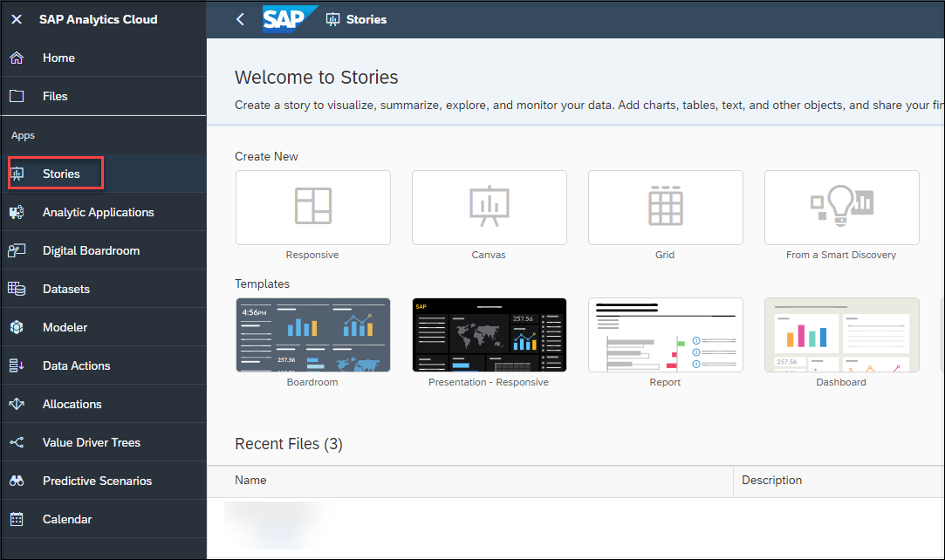This screenshot has width=945, height=560.
Task: Click the Analytic Applications puzzle icon
Action: pyautogui.click(x=17, y=213)
